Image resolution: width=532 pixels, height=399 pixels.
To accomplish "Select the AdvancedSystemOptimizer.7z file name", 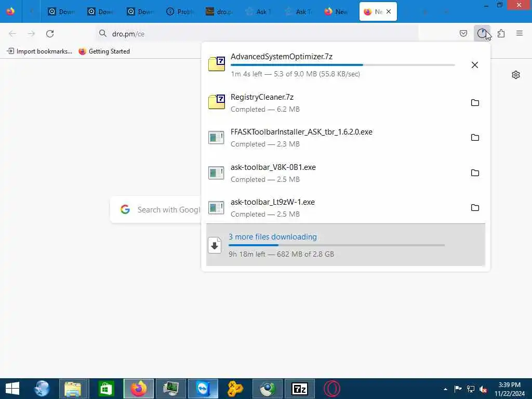I will (281, 56).
